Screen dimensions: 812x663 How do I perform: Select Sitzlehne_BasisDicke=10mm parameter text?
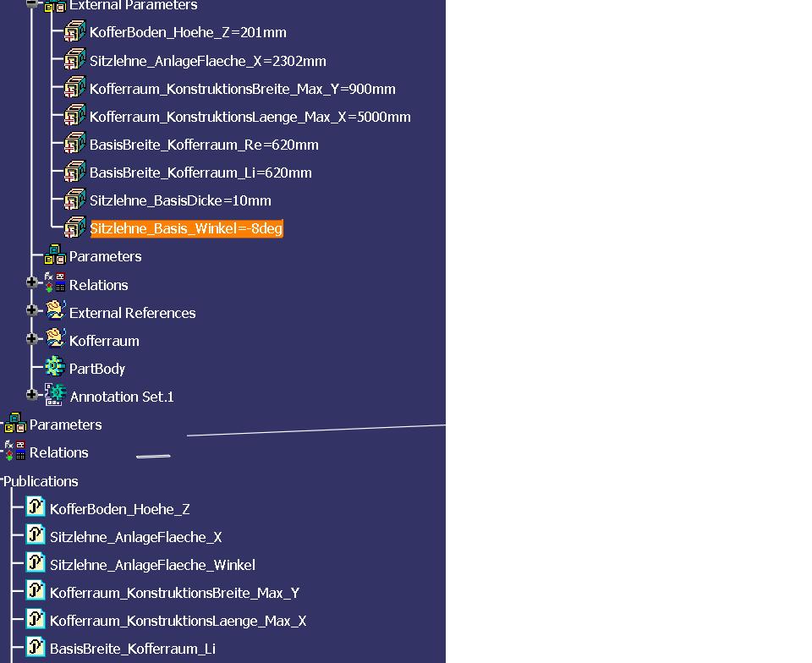[x=180, y=200]
